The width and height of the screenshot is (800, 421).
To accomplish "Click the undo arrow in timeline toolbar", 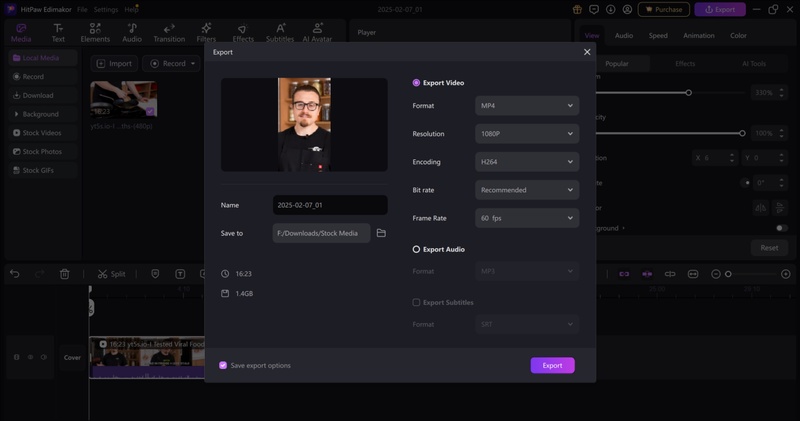I will point(15,274).
